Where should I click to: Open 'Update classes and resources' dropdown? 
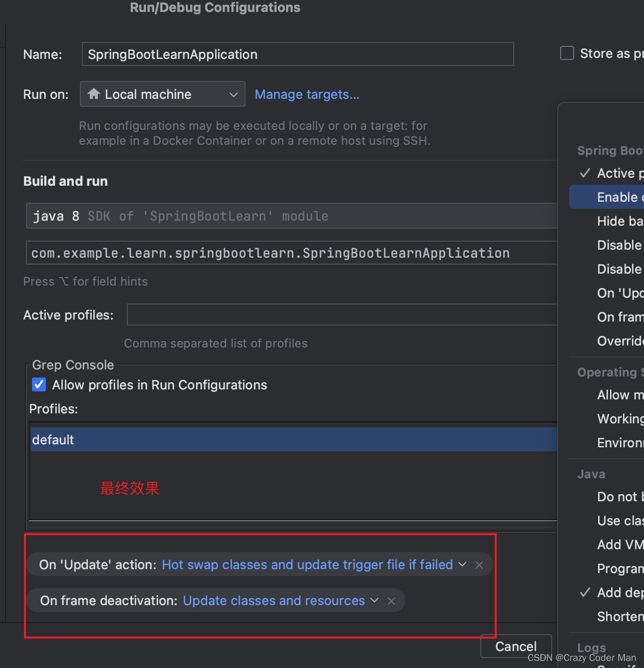click(x=374, y=601)
